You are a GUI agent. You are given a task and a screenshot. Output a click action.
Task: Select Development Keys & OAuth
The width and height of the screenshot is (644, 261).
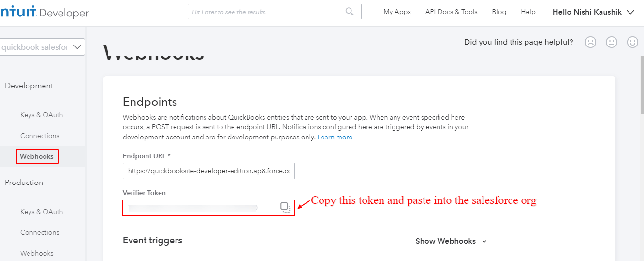pos(42,115)
